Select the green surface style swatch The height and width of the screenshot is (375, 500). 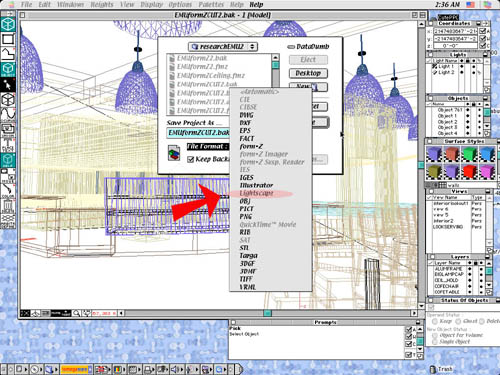(x=470, y=154)
